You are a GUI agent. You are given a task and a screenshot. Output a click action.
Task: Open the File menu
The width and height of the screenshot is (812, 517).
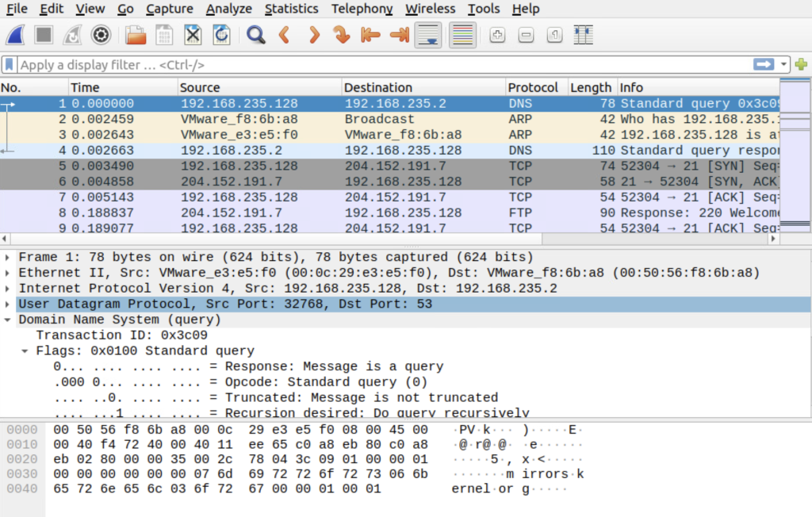(17, 9)
